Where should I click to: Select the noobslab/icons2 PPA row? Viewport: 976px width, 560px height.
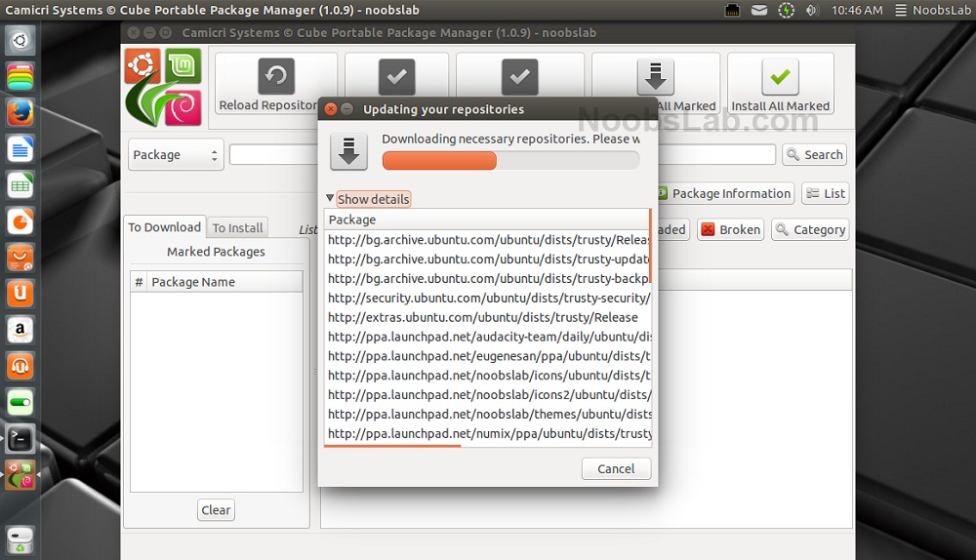[x=488, y=394]
